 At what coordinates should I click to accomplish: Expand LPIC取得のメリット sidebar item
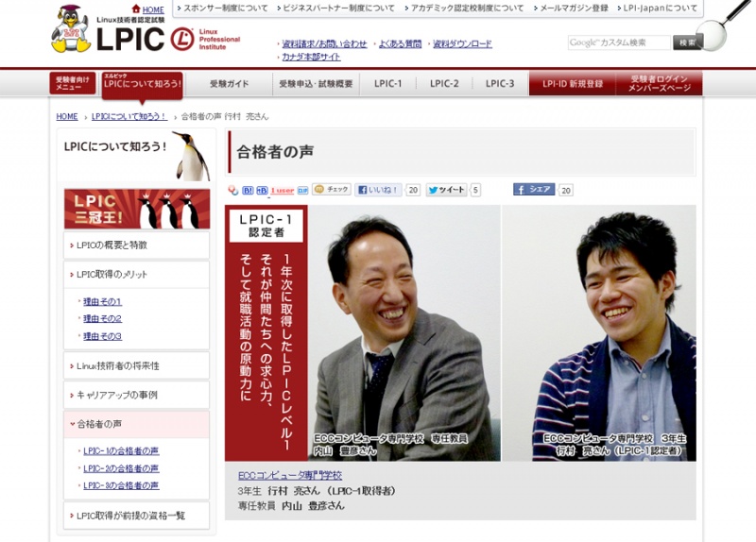click(136, 275)
